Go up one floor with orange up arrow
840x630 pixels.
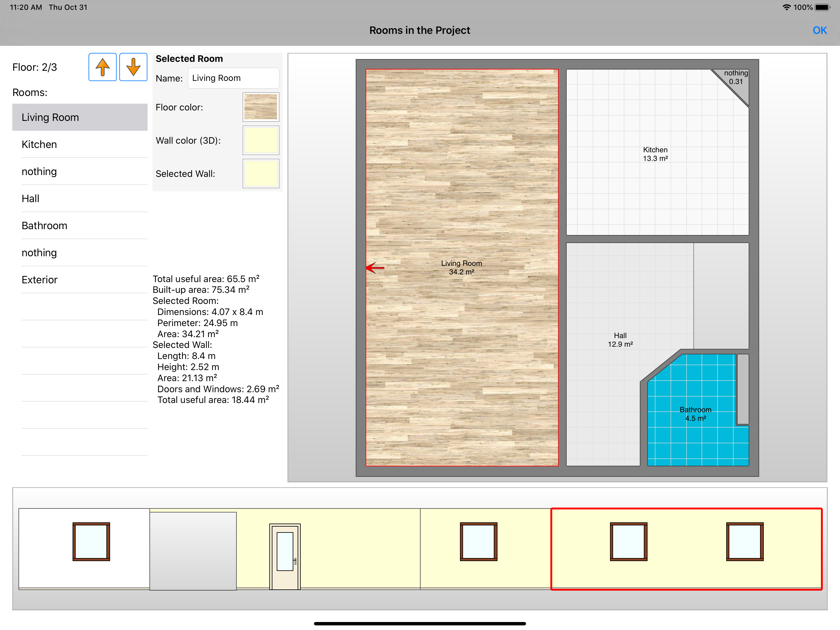click(102, 67)
